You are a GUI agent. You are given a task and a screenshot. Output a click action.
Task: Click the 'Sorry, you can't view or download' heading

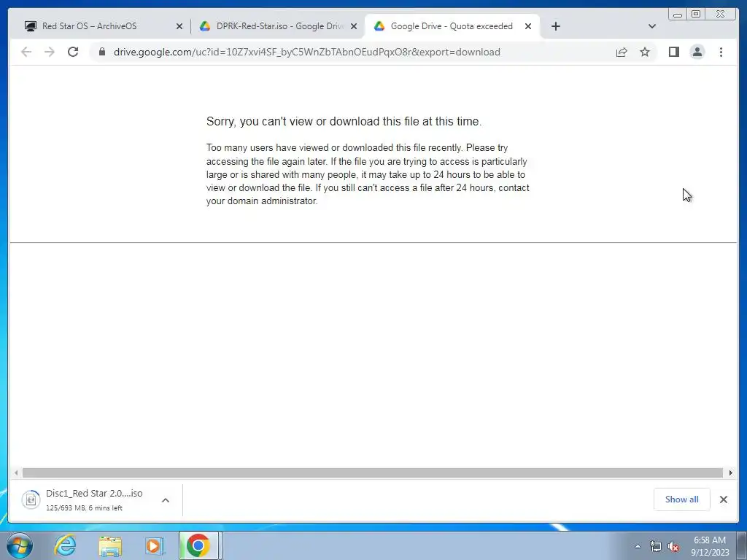click(x=344, y=122)
